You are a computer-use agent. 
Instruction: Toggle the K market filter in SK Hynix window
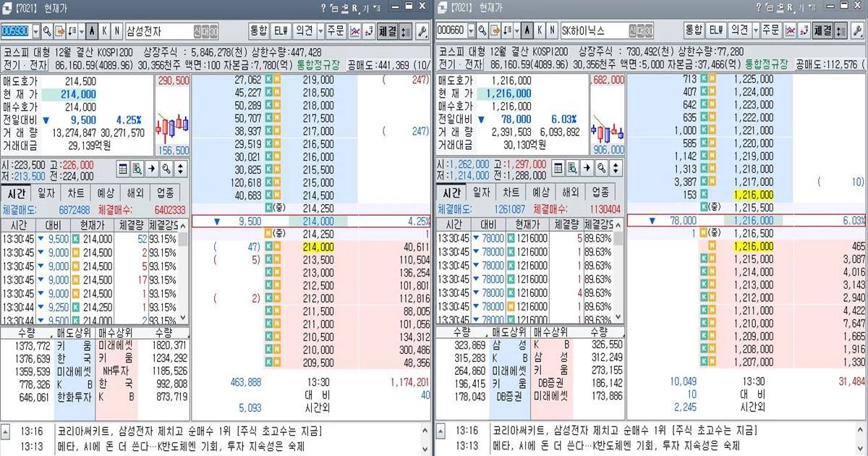(540, 31)
